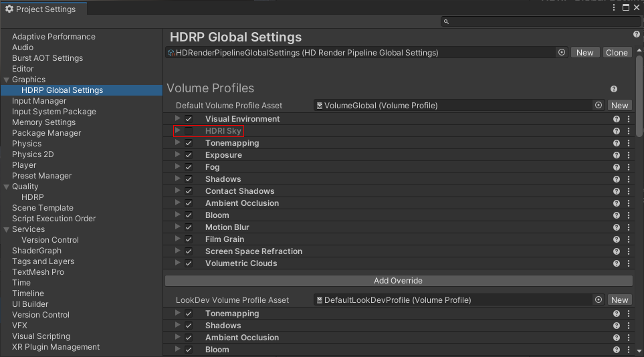644x357 pixels.
Task: Expand the Screen Space Refraction foldout
Action: point(177,251)
